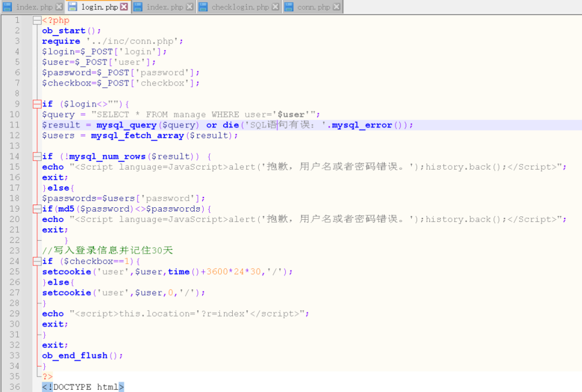The width and height of the screenshot is (582, 392).
Task: Click the md5 function on line 19
Action: (x=66, y=209)
